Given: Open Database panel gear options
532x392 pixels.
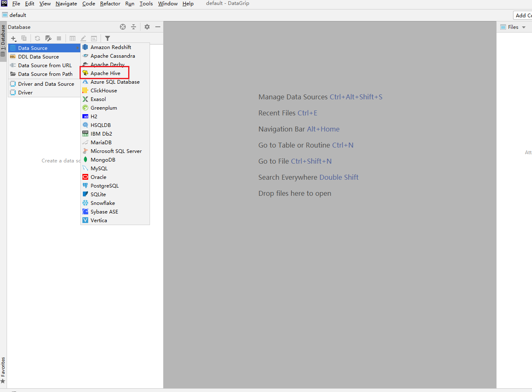Looking at the screenshot, I should click(147, 27).
